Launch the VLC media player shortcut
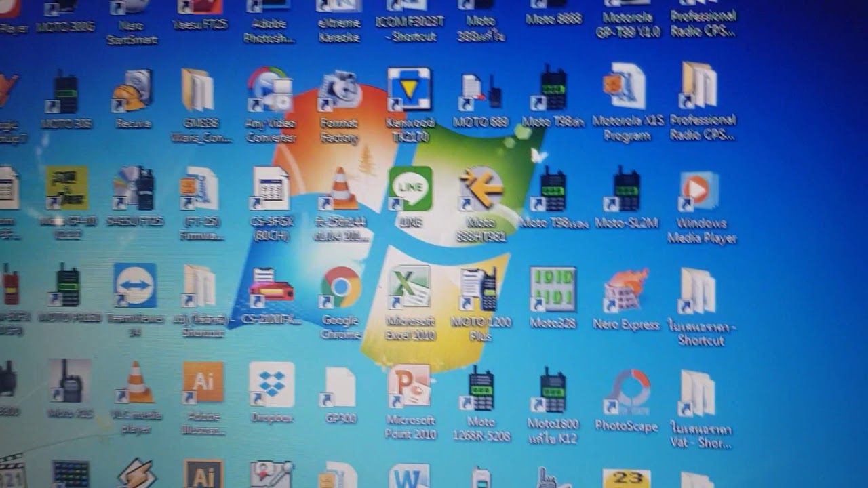The height and width of the screenshot is (488, 868). coord(135,382)
